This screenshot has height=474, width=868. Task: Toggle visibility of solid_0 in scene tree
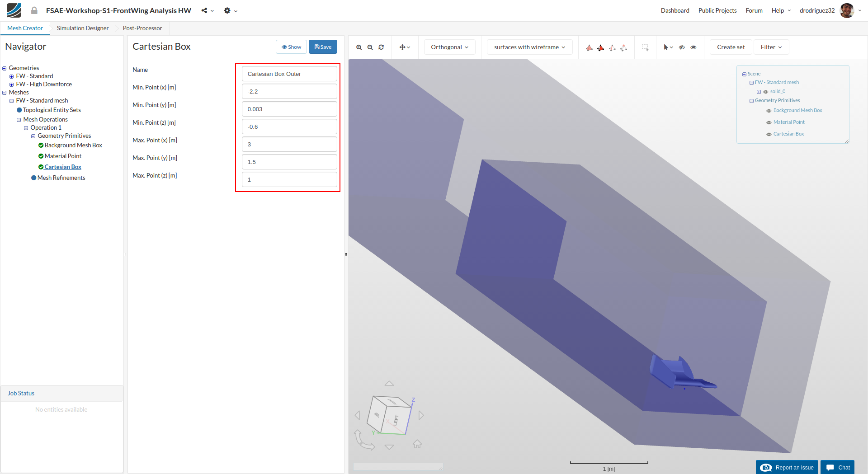tap(766, 92)
